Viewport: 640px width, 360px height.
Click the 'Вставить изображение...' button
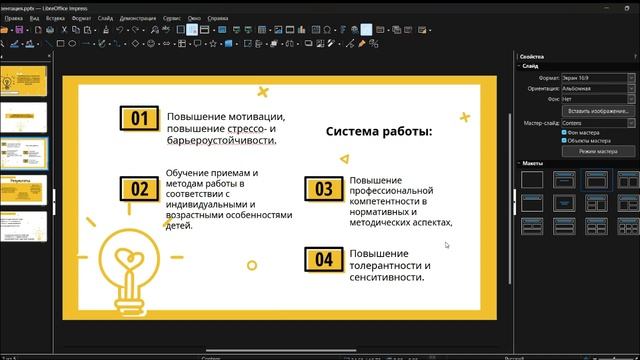[598, 111]
